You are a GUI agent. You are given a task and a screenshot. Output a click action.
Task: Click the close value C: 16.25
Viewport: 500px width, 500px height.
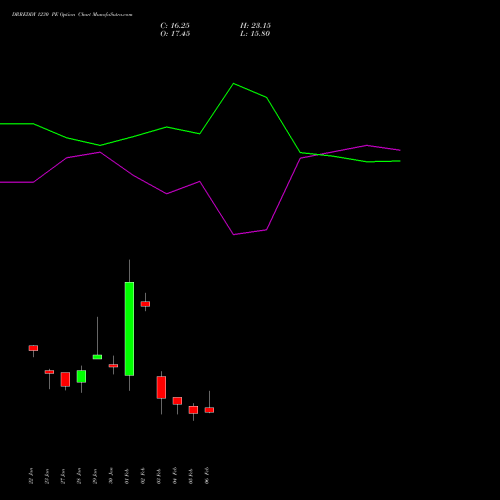point(175,26)
